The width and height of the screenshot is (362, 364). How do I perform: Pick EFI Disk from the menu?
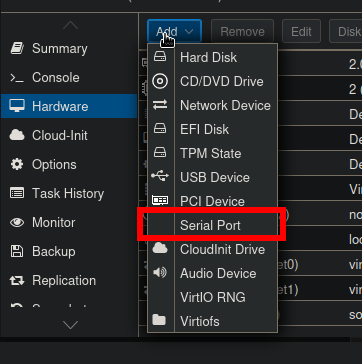click(212, 129)
